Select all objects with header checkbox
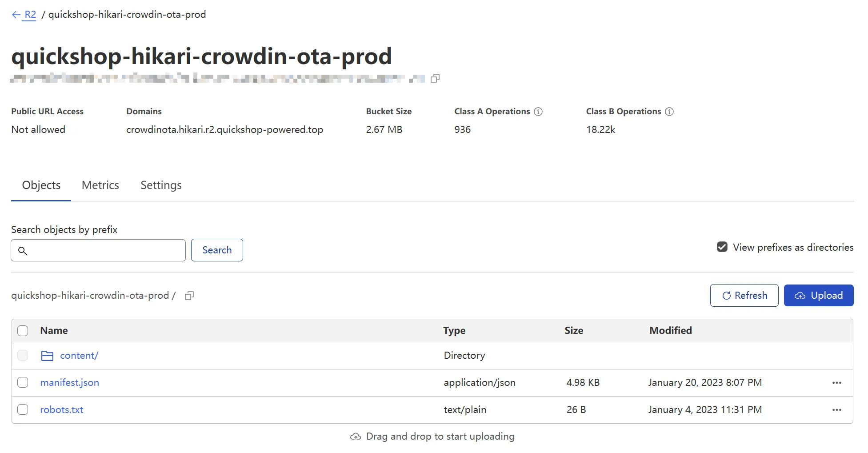 23,331
